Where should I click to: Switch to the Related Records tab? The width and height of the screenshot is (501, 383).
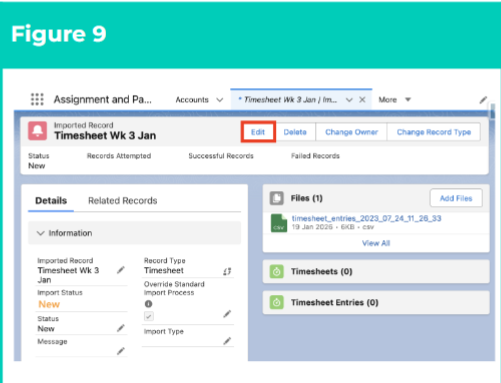click(123, 201)
